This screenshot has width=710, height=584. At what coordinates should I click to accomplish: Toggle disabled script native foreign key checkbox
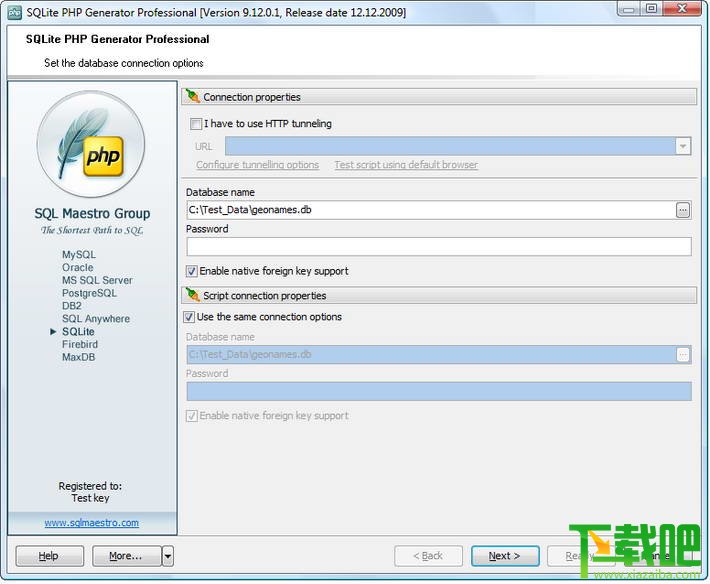[192, 416]
